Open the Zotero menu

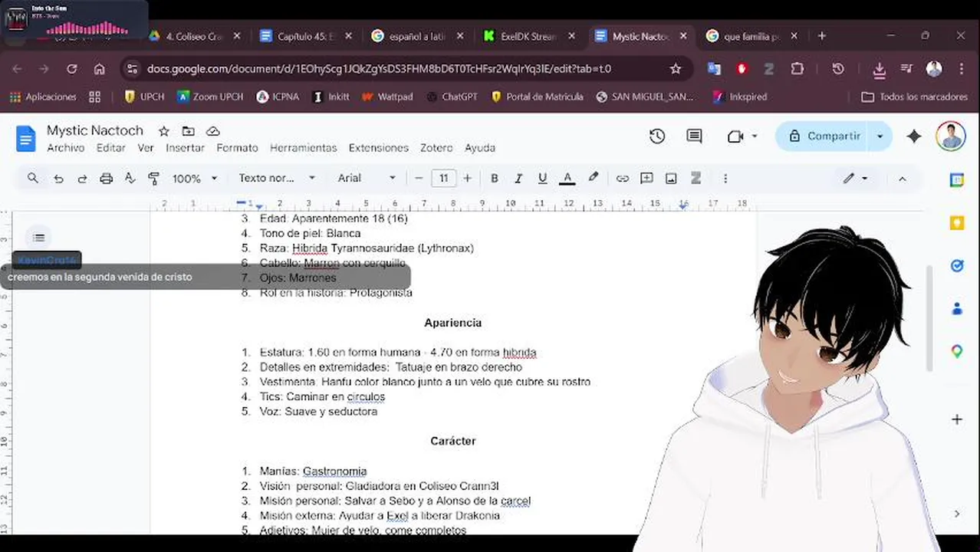pos(436,148)
